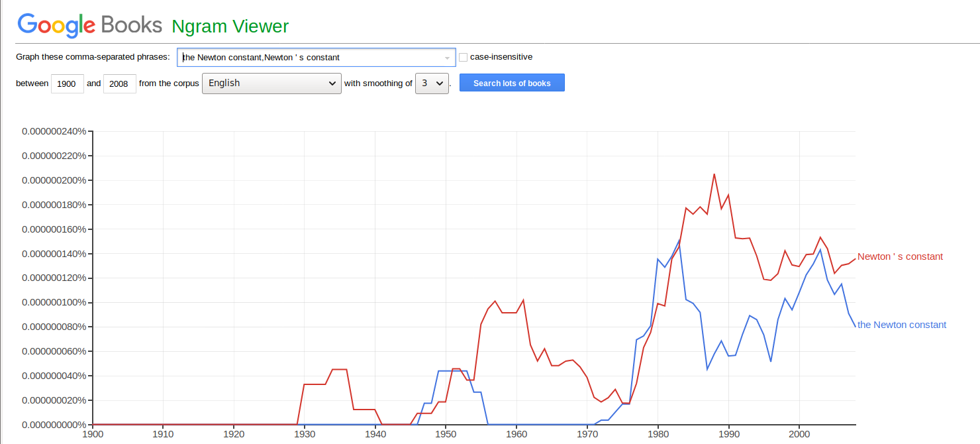Click the 2000 label on the x-axis
This screenshot has height=444, width=980.
(x=799, y=435)
